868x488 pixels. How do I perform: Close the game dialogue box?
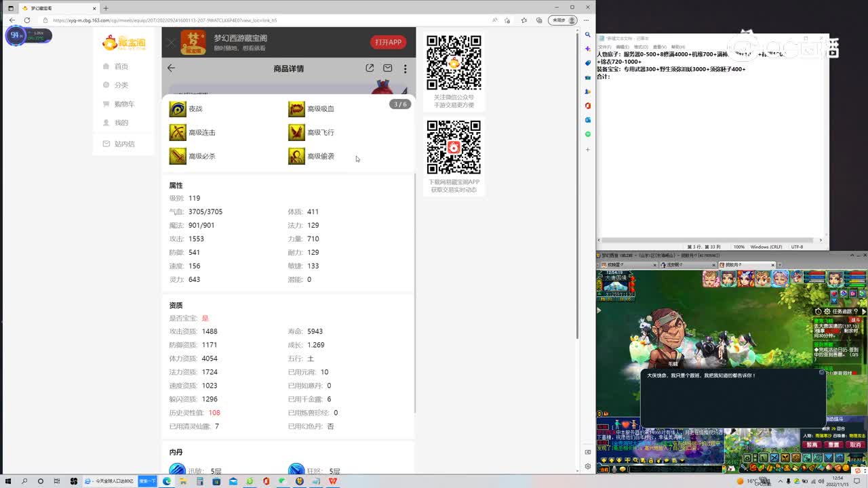click(821, 372)
